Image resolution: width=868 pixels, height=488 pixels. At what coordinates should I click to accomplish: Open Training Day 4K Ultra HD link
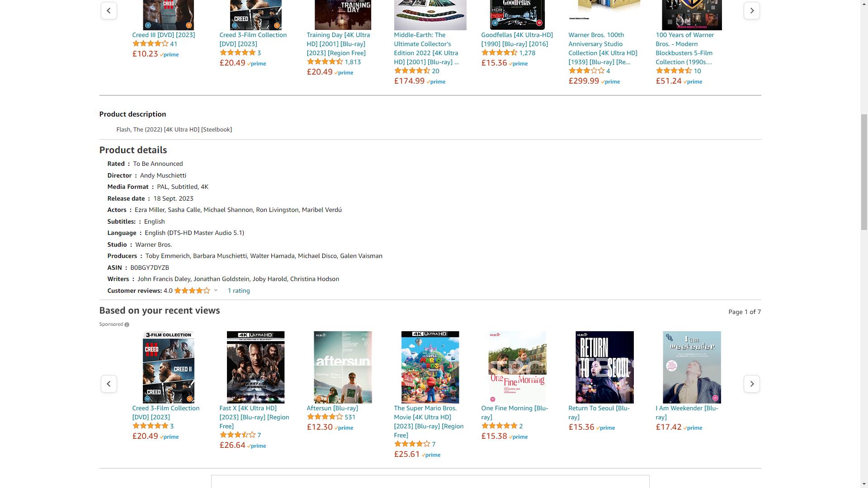pos(338,44)
